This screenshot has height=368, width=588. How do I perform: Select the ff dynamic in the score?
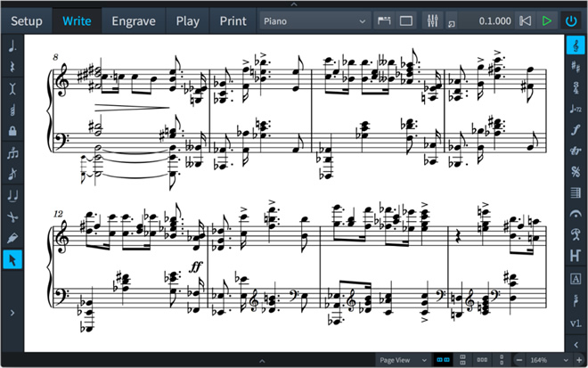point(196,266)
